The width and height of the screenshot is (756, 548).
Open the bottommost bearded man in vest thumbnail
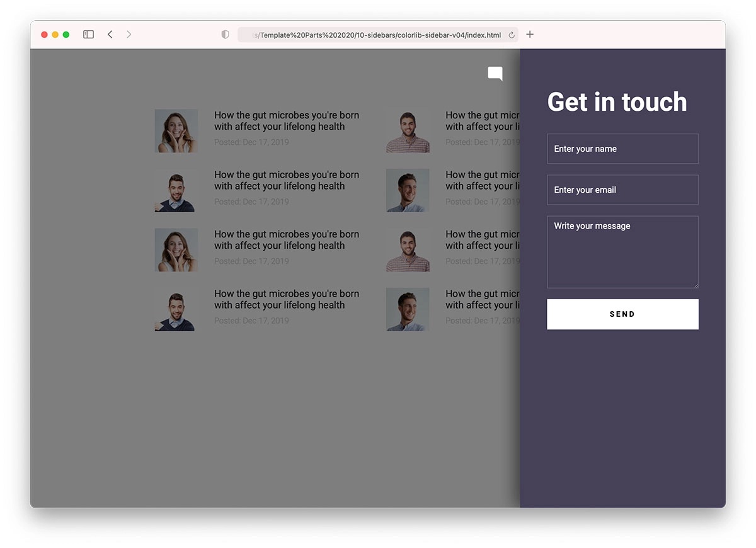(176, 309)
